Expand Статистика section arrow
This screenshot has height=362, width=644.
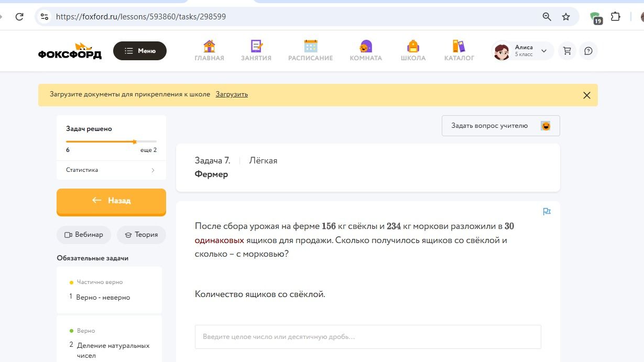pyautogui.click(x=153, y=170)
